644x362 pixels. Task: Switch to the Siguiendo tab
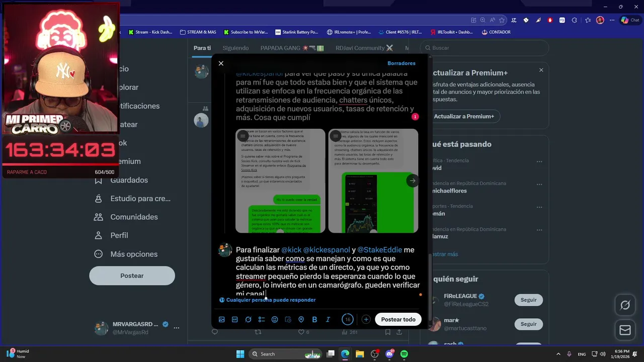pyautogui.click(x=235, y=48)
